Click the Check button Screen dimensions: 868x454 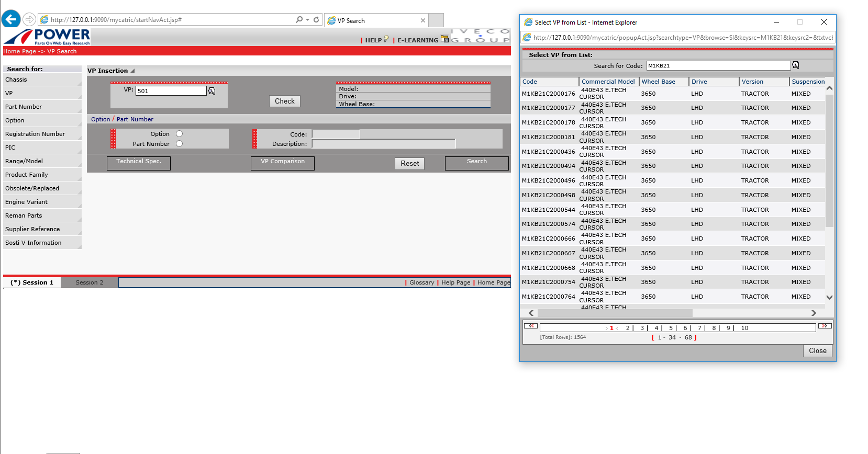click(285, 101)
